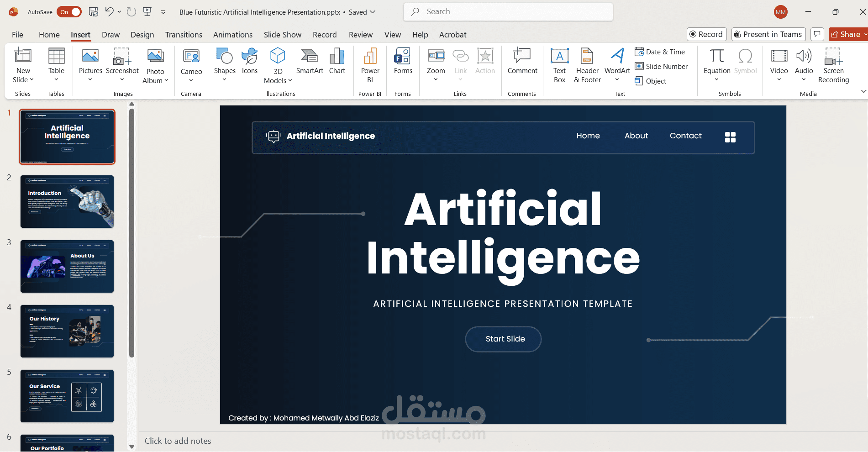Select slide 4 Our History thumbnail
Image resolution: width=868 pixels, height=452 pixels.
point(67,331)
